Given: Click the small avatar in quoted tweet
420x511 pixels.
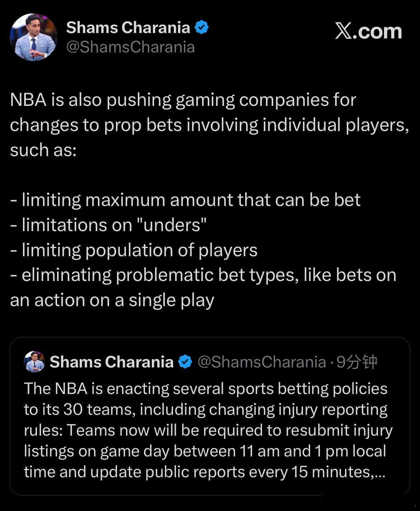Looking at the screenshot, I should point(34,362).
